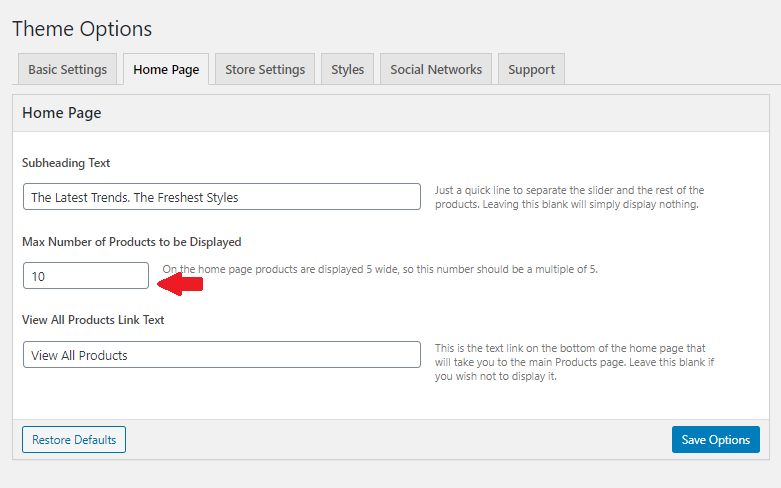This screenshot has width=781, height=488.
Task: Open the Styles tab
Action: [x=348, y=69]
